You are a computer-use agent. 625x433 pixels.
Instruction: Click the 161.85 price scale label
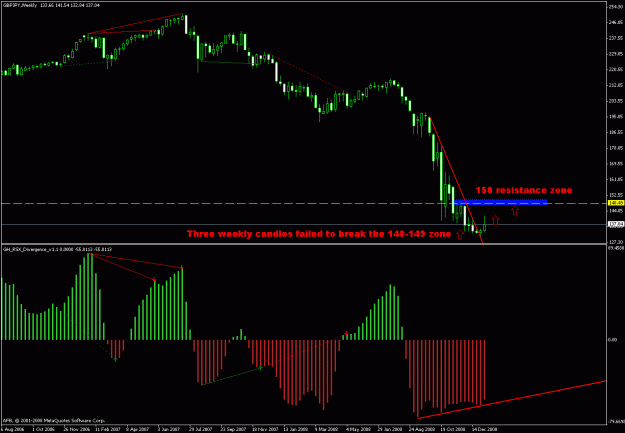[x=616, y=179]
